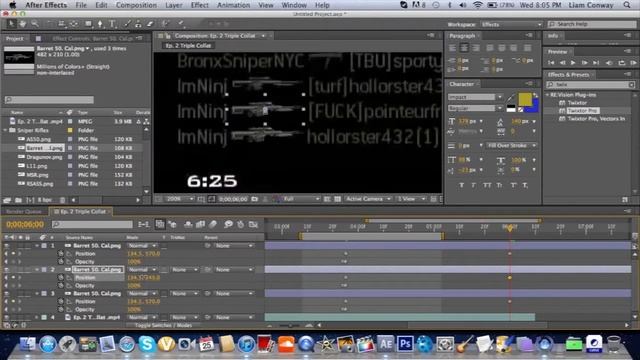Open the Animation menu
Viewport: 640px width, 360px height.
click(x=233, y=5)
